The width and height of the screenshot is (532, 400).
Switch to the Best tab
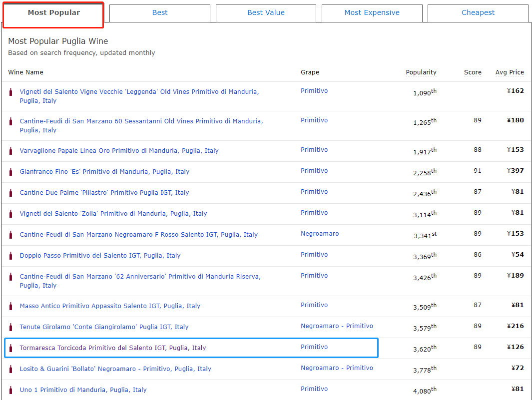160,13
